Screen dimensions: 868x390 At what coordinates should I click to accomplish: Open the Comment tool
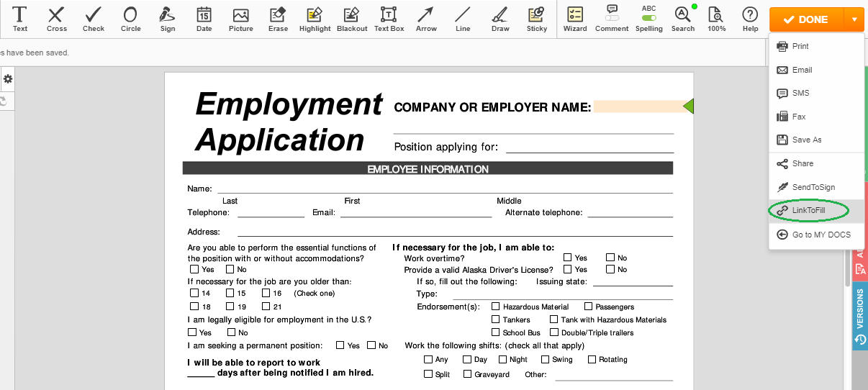(x=612, y=19)
